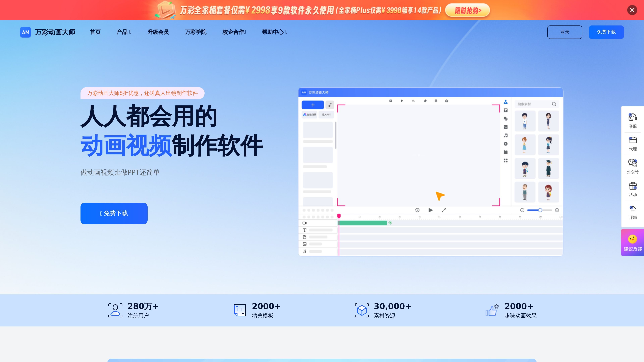Viewport: 644px width, 362px height.
Task: Click the green diamond keyframe on timeline
Action: tap(390, 223)
